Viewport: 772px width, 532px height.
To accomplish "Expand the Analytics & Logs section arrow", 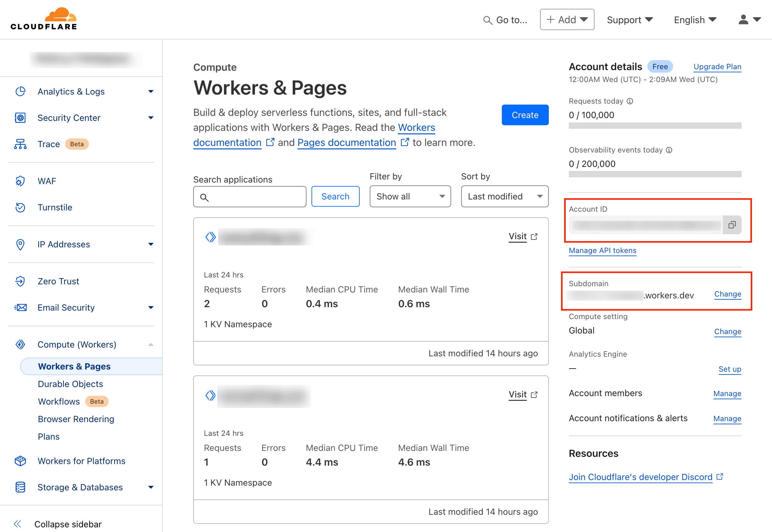I will 151,91.
